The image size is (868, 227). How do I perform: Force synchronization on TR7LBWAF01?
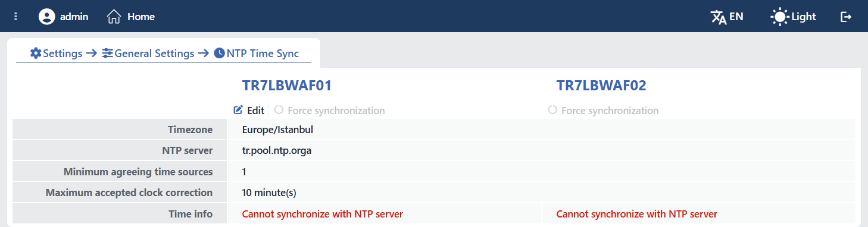click(x=330, y=110)
